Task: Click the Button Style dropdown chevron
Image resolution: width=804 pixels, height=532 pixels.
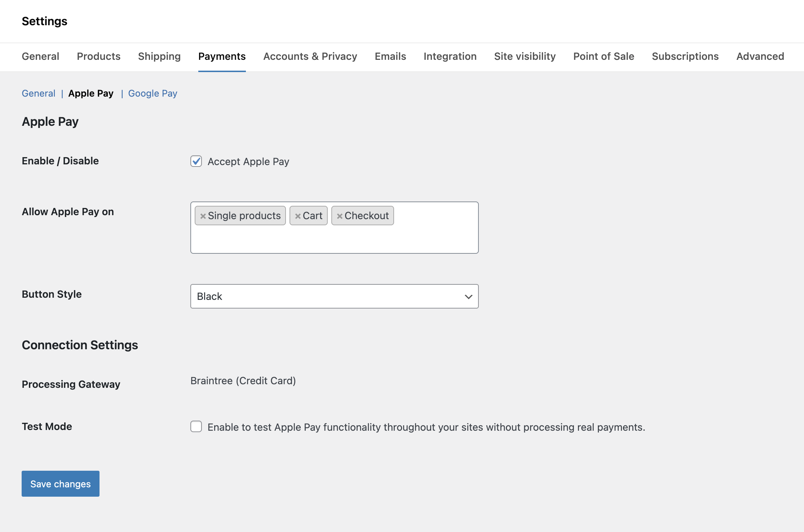Action: (468, 297)
